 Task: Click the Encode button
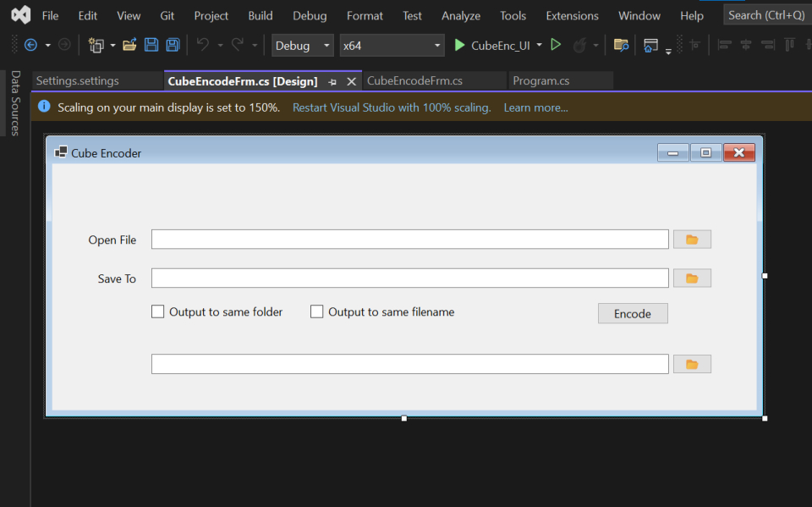click(633, 314)
